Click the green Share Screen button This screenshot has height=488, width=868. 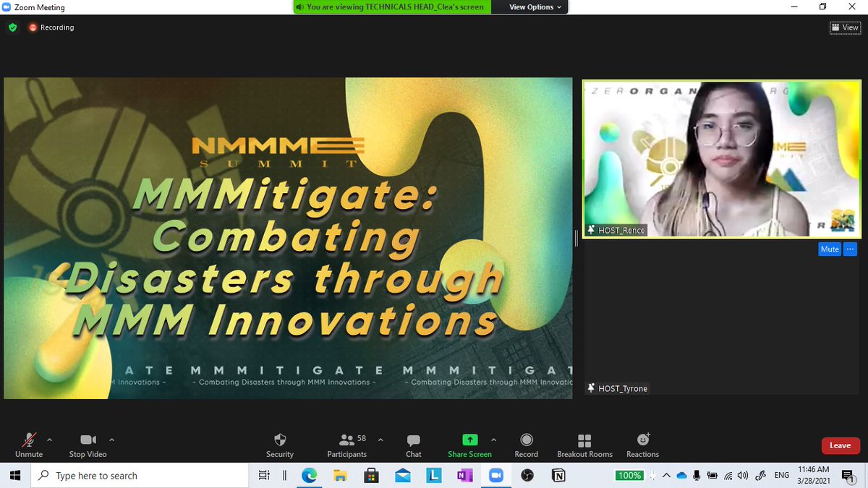469,445
